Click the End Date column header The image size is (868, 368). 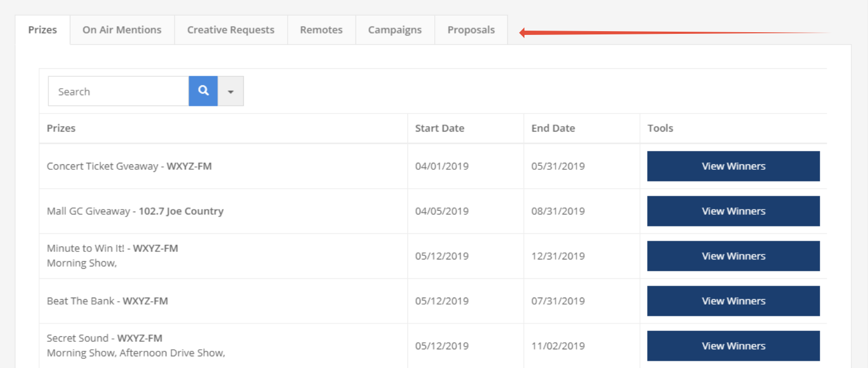click(x=553, y=128)
